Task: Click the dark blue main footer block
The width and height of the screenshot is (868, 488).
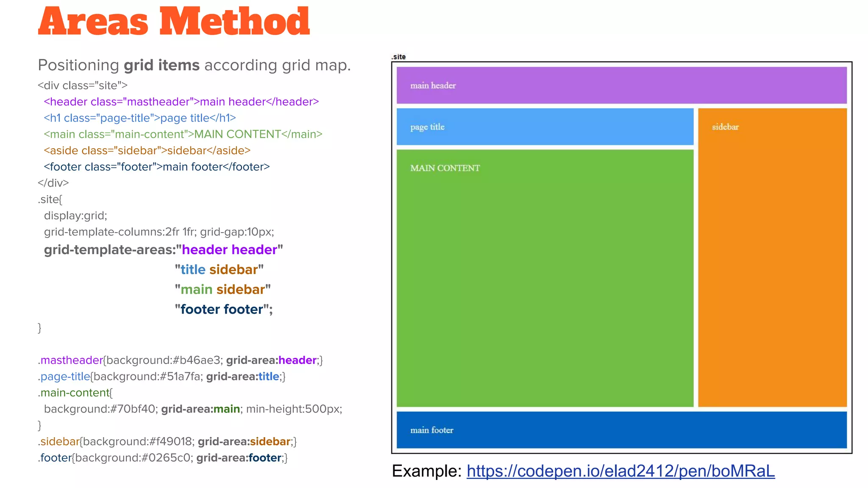Action: (621, 430)
